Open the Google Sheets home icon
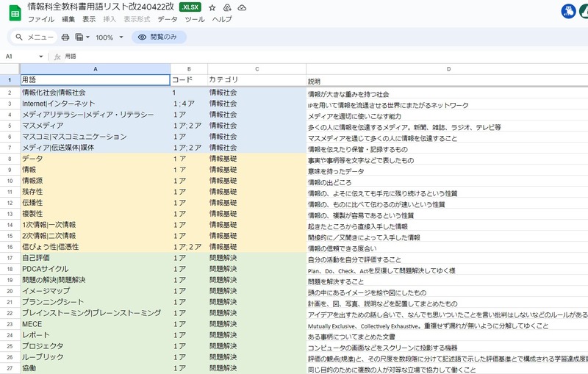This screenshot has height=374, width=588. 14,12
